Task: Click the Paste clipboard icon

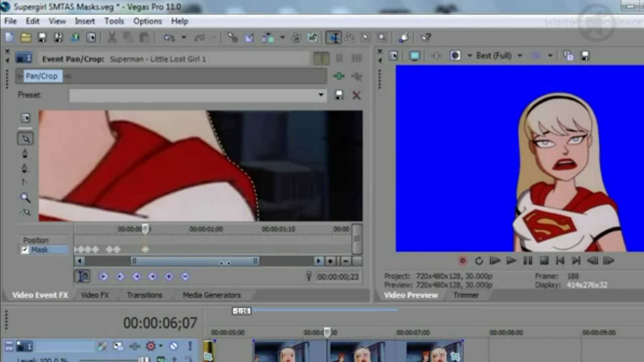Action: [144, 38]
